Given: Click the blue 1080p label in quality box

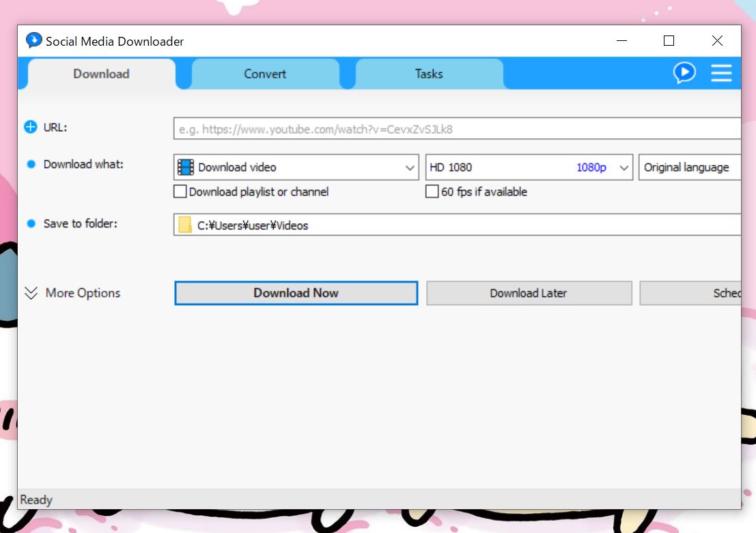Looking at the screenshot, I should tap(591, 167).
